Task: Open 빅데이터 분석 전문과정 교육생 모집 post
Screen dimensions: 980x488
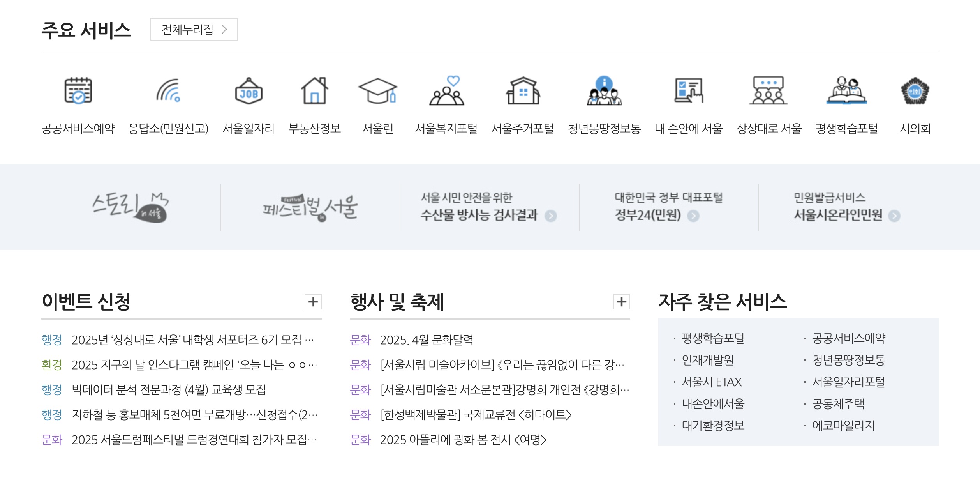Action: tap(169, 390)
